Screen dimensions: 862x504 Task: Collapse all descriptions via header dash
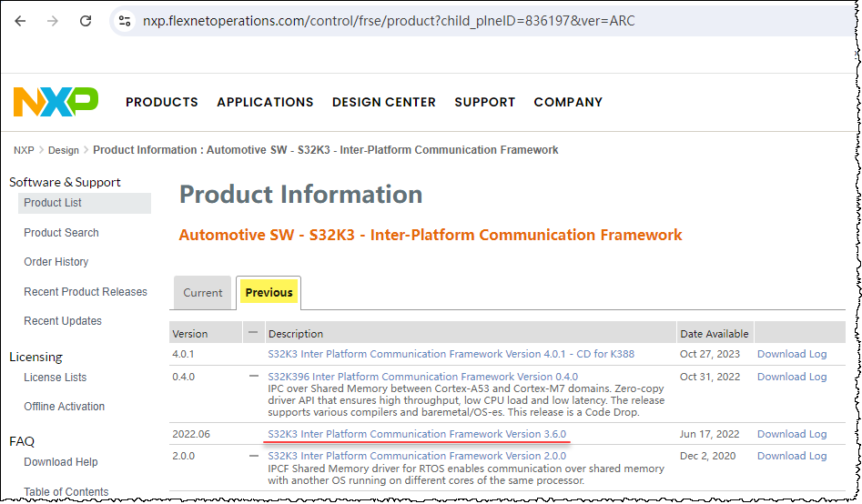point(253,333)
